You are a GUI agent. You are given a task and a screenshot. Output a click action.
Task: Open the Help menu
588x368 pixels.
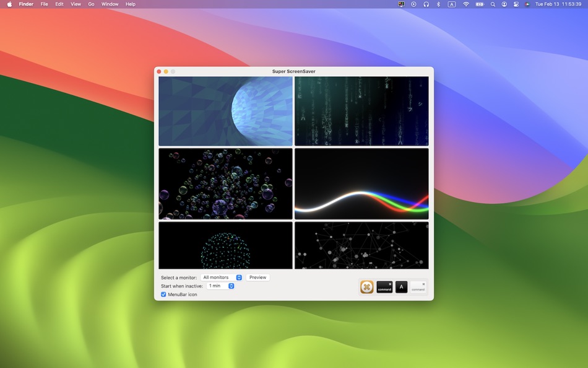[x=131, y=4]
